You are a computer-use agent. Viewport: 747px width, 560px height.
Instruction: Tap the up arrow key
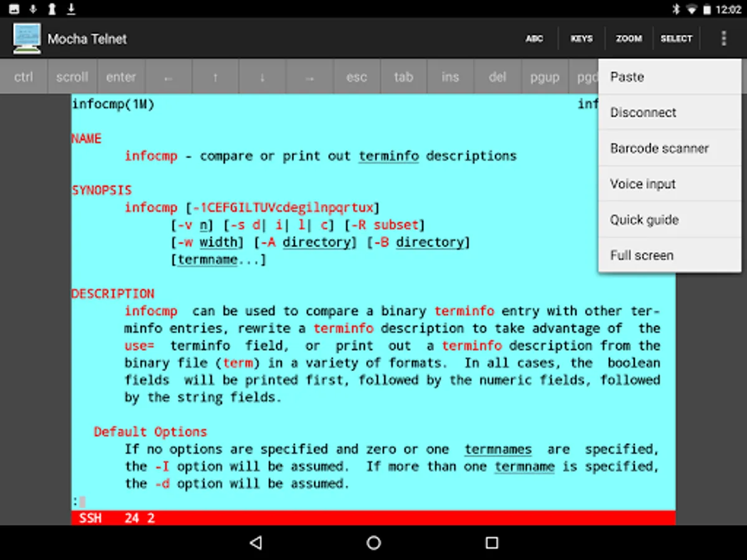pos(215,77)
